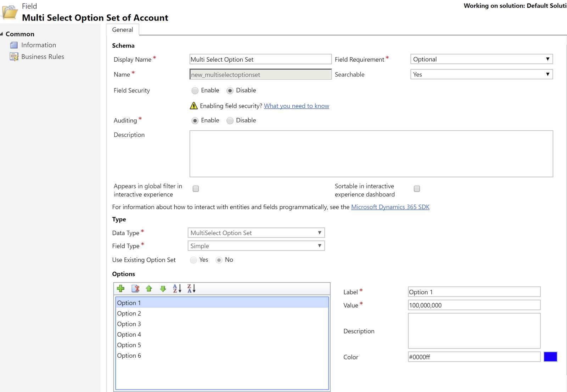Open Information from the sidebar

coord(38,45)
